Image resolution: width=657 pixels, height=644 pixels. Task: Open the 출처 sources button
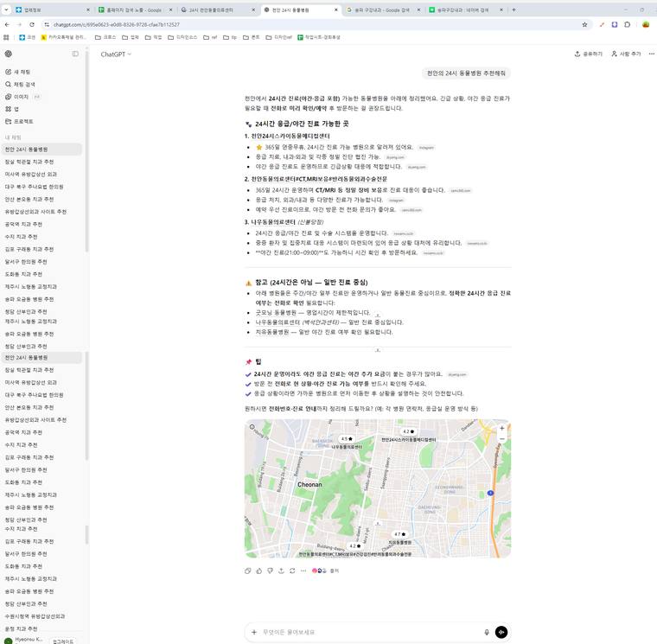click(x=326, y=571)
